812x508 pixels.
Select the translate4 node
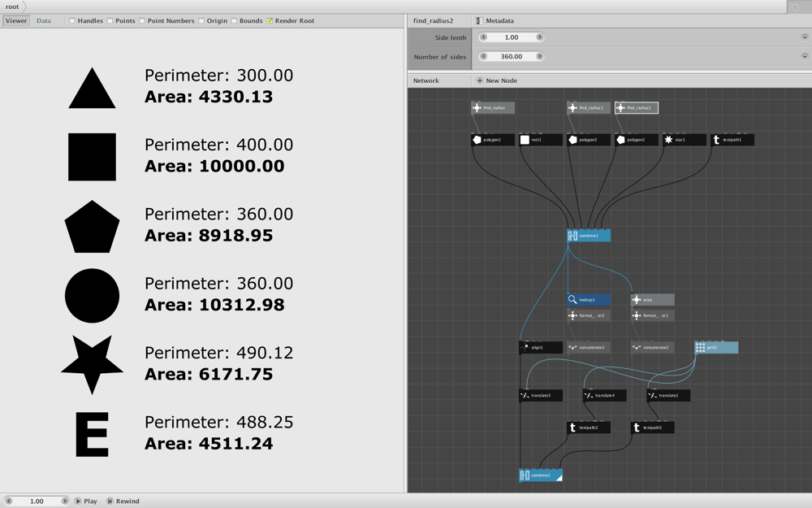[x=604, y=396]
